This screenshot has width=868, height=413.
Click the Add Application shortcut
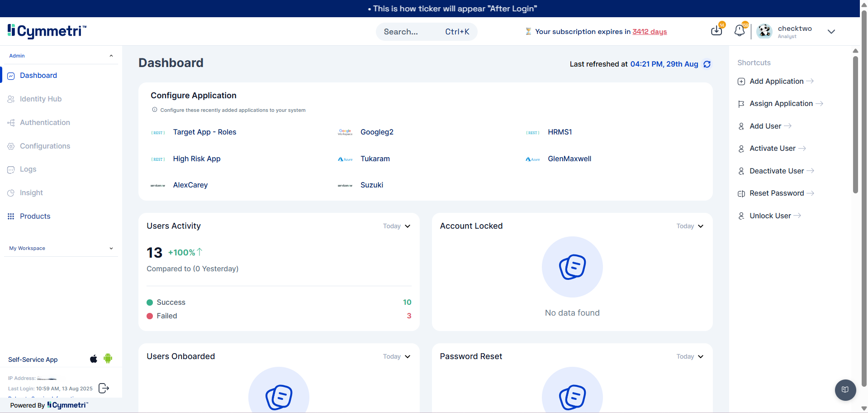coord(776,81)
